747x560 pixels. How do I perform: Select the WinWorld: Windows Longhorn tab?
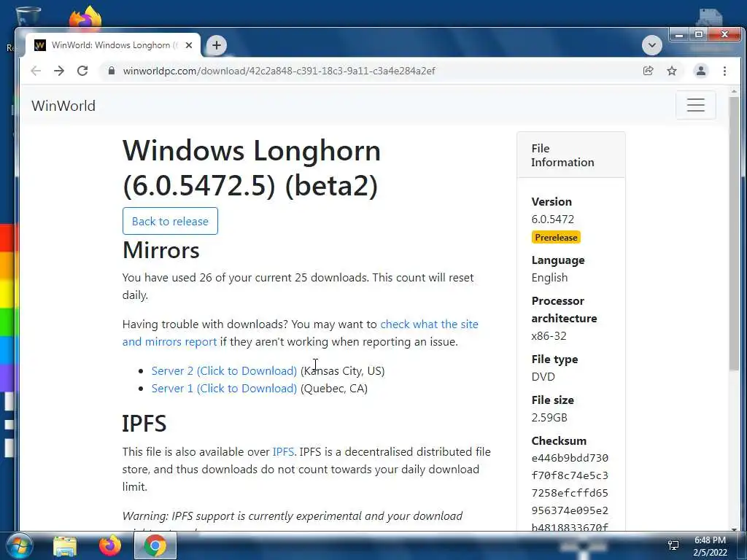point(112,45)
